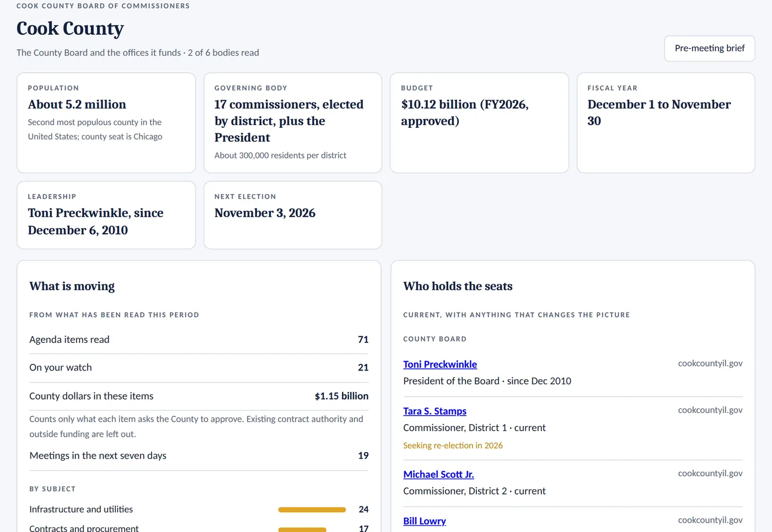Viewport: 772px width, 532px height.
Task: Visit the Bill Lowry link
Action: [x=425, y=522]
